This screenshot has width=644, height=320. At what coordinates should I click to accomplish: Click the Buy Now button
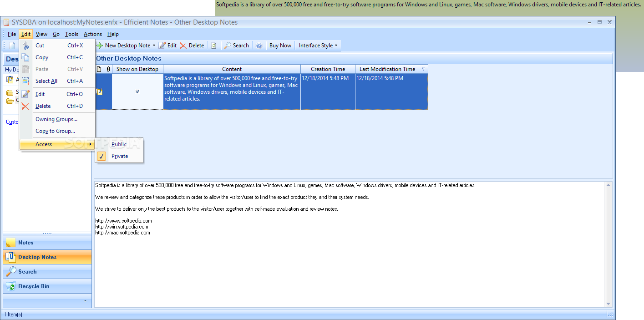(x=280, y=46)
